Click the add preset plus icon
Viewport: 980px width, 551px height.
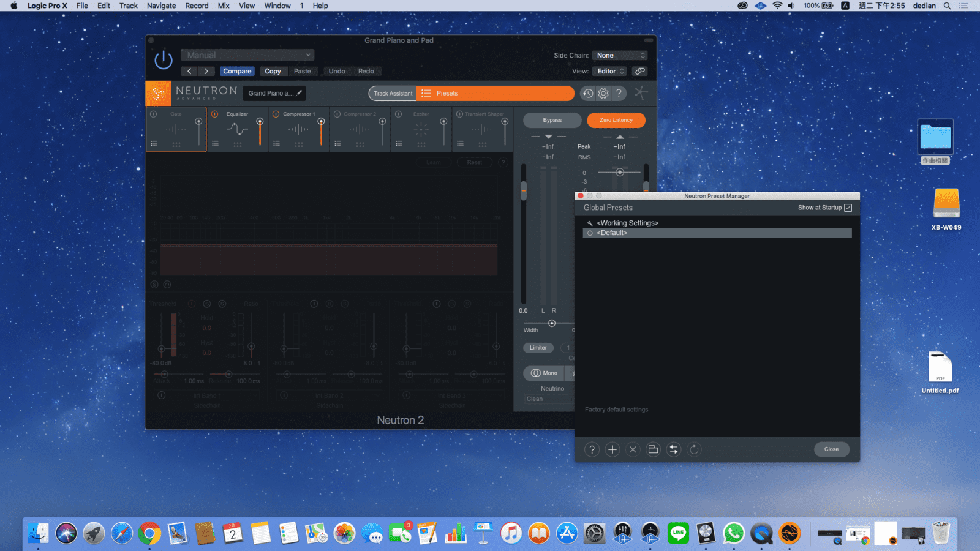pyautogui.click(x=612, y=449)
